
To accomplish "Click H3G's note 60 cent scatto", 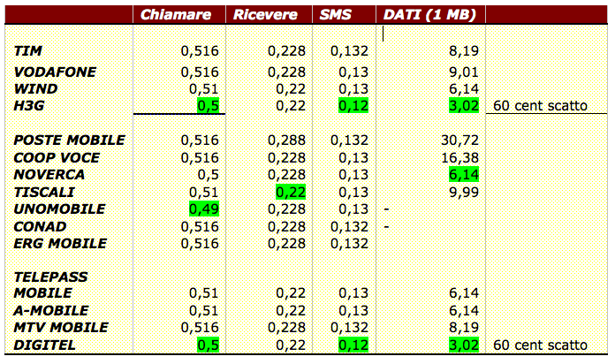I will (x=540, y=106).
